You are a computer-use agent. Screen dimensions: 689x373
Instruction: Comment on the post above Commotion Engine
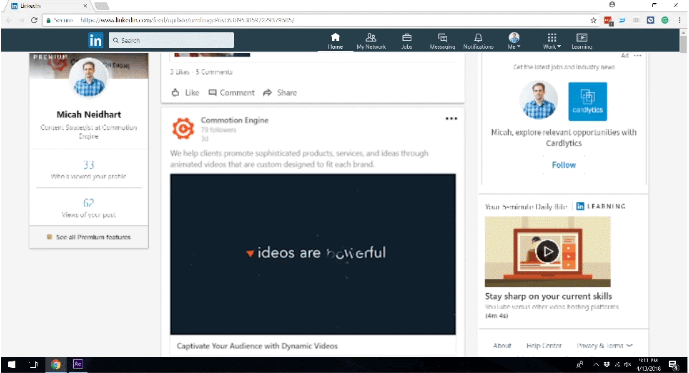231,93
